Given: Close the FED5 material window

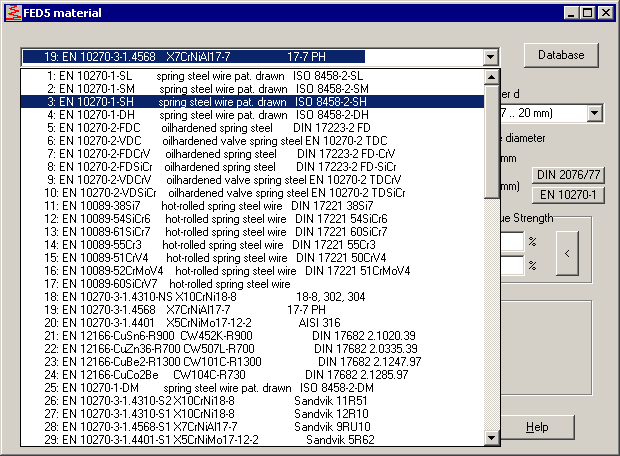Looking at the screenshot, I should coord(606,12).
